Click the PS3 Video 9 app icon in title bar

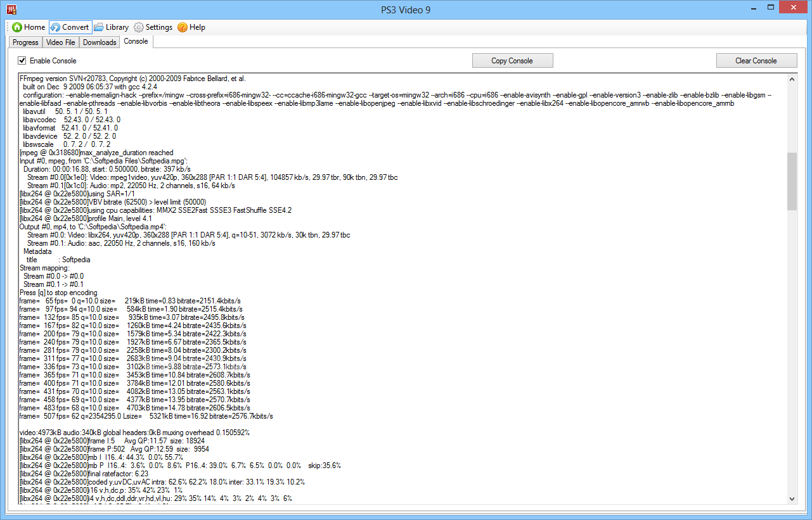[11, 10]
